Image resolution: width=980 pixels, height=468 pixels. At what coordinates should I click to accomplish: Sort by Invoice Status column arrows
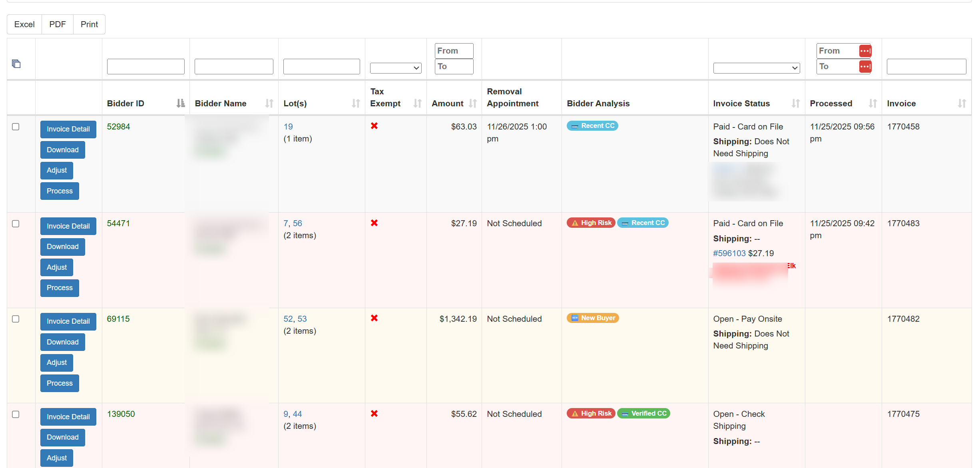pyautogui.click(x=795, y=104)
